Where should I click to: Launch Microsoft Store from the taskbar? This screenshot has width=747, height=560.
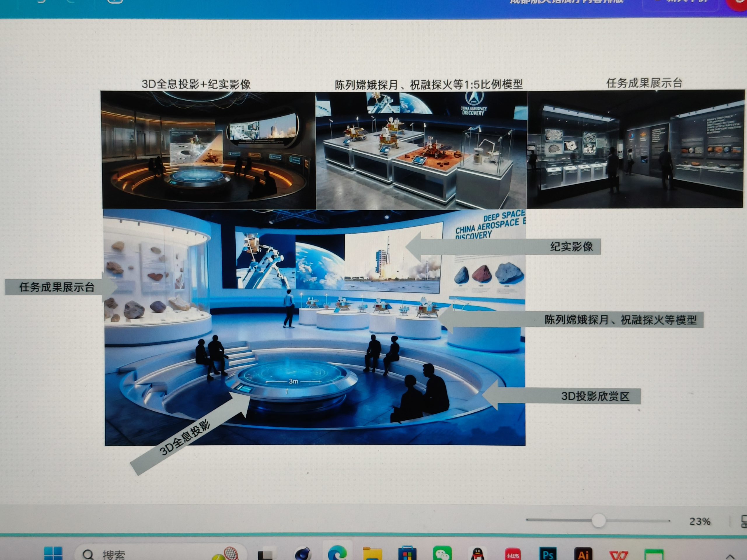point(407,554)
